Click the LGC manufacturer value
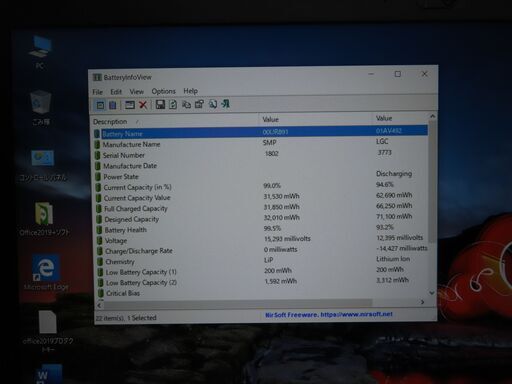Image resolution: width=512 pixels, height=384 pixels. 382,141
